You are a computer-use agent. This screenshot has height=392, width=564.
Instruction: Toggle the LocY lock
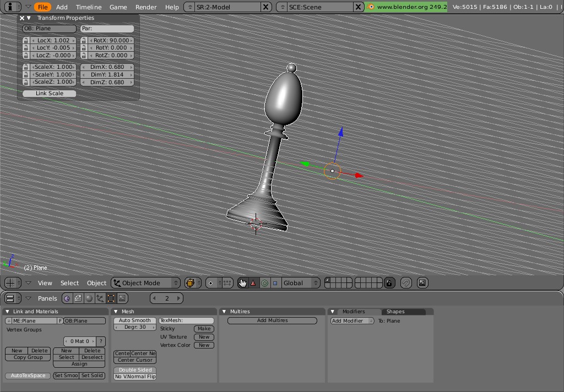[25, 48]
